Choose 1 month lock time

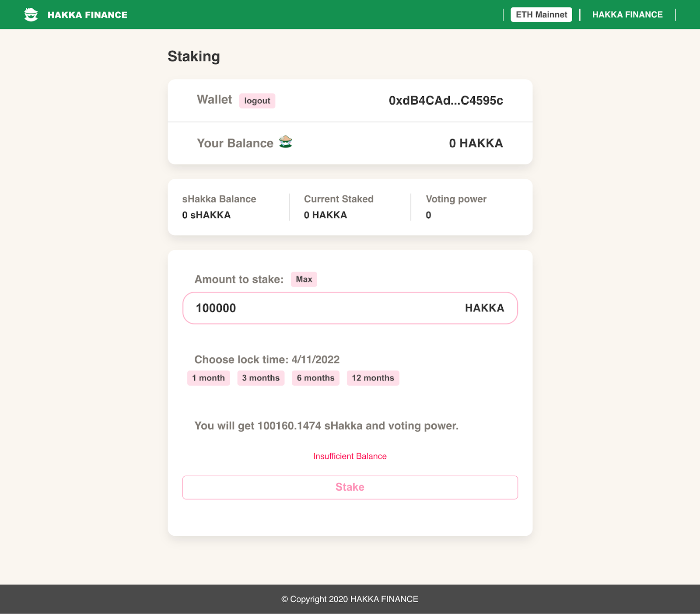pos(209,378)
